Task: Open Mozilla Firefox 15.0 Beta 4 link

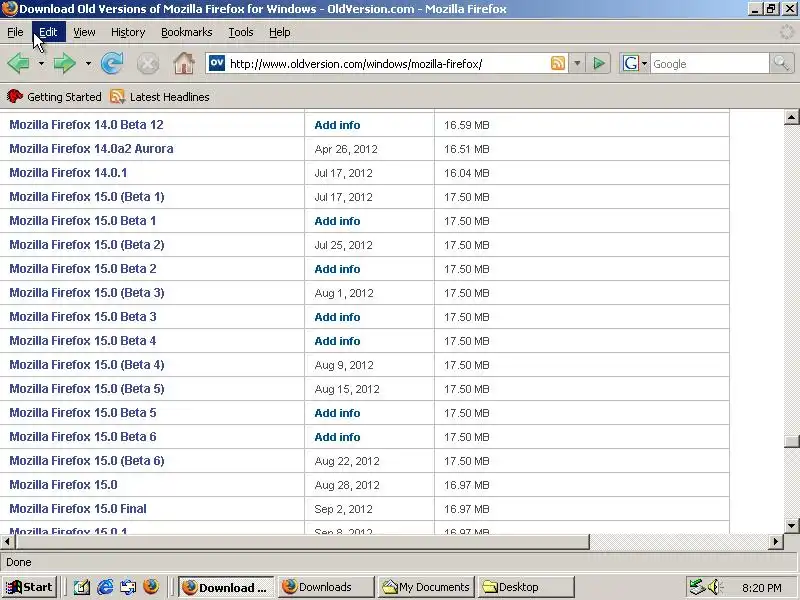Action: 83,340
